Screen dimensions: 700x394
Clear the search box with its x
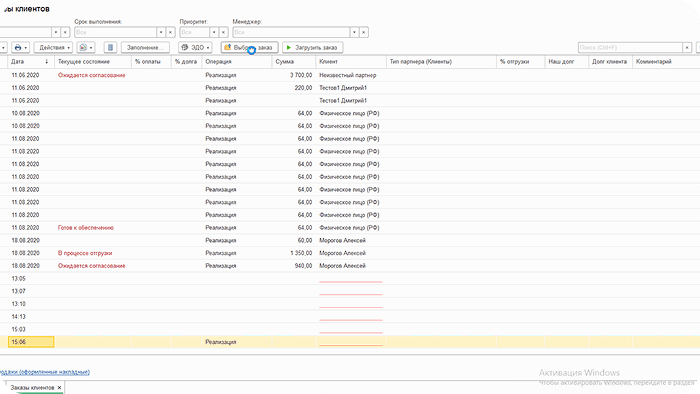click(x=687, y=47)
